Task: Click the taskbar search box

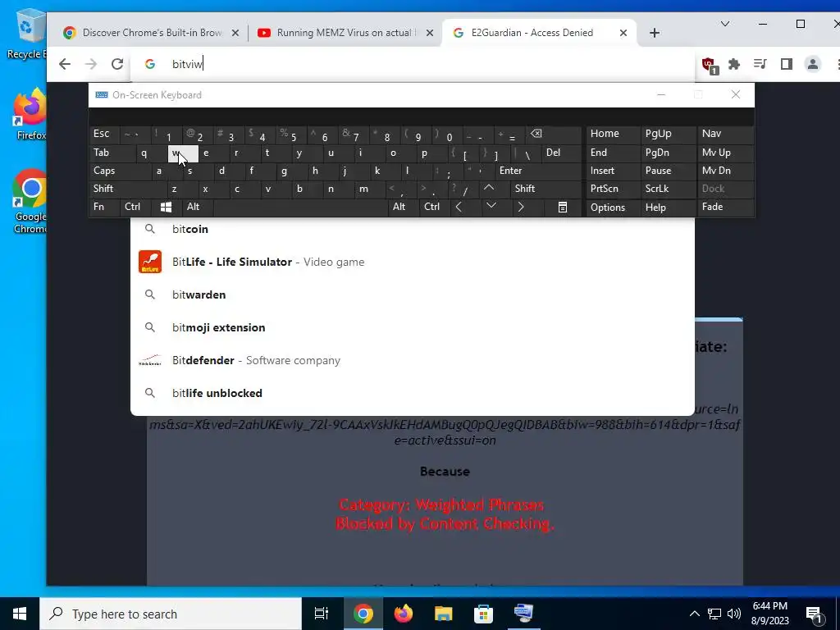Action: point(171,614)
